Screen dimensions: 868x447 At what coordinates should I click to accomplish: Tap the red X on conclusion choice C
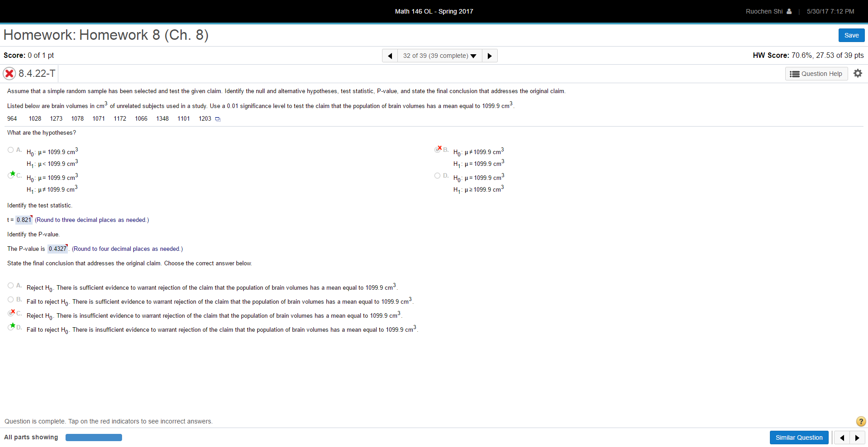pos(12,311)
